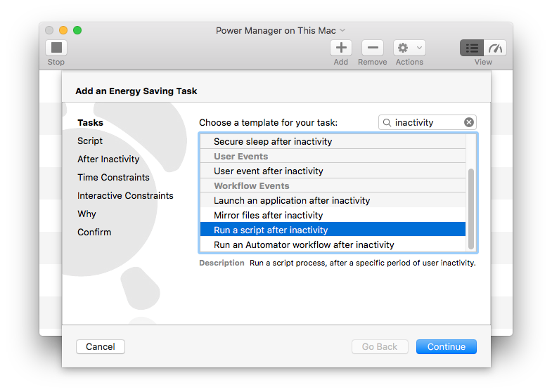Click the Cancel button
The width and height of the screenshot is (552, 392).
[101, 346]
